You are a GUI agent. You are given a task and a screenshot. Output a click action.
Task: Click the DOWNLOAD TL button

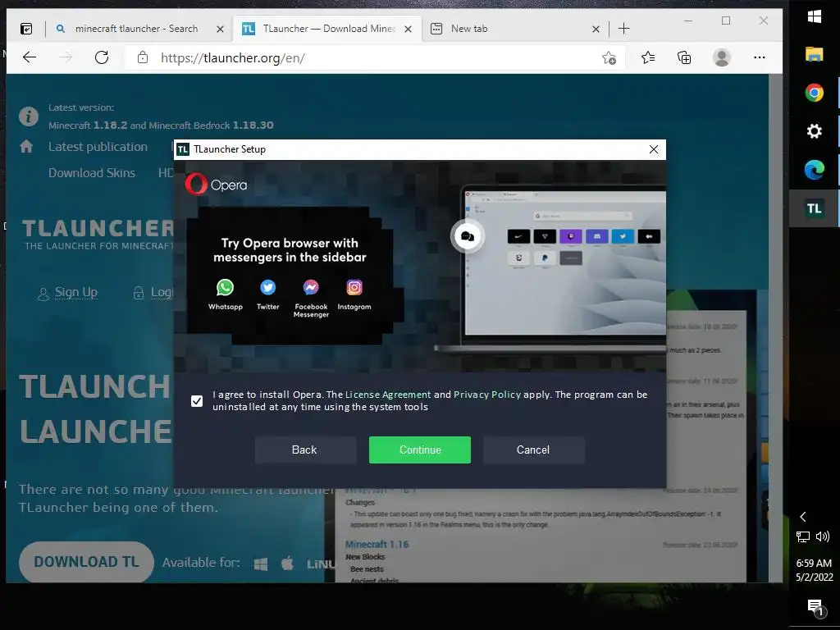click(x=86, y=561)
